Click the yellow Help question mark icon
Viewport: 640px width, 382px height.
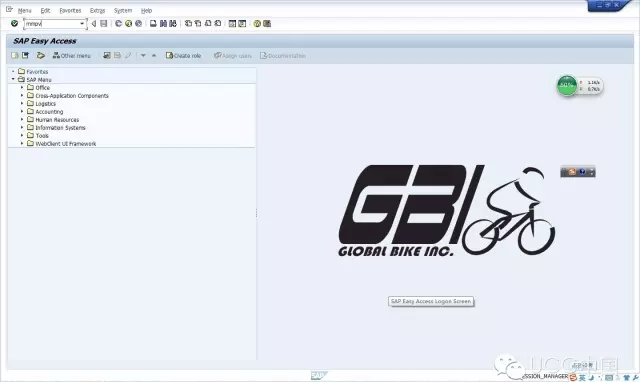[257, 23]
